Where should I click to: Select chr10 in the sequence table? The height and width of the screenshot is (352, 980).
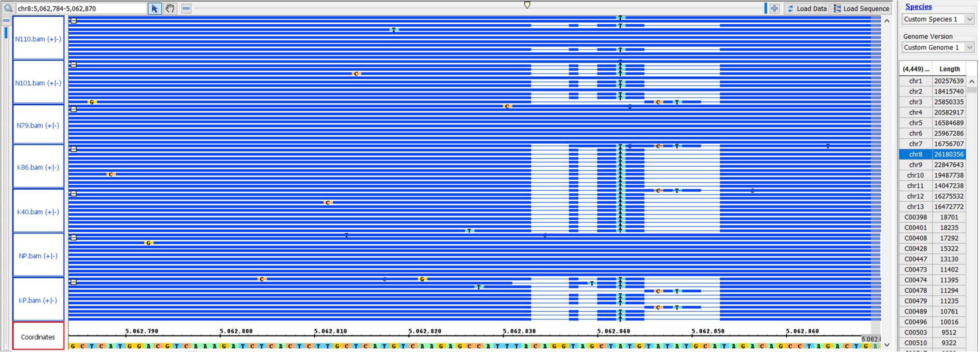[915, 175]
